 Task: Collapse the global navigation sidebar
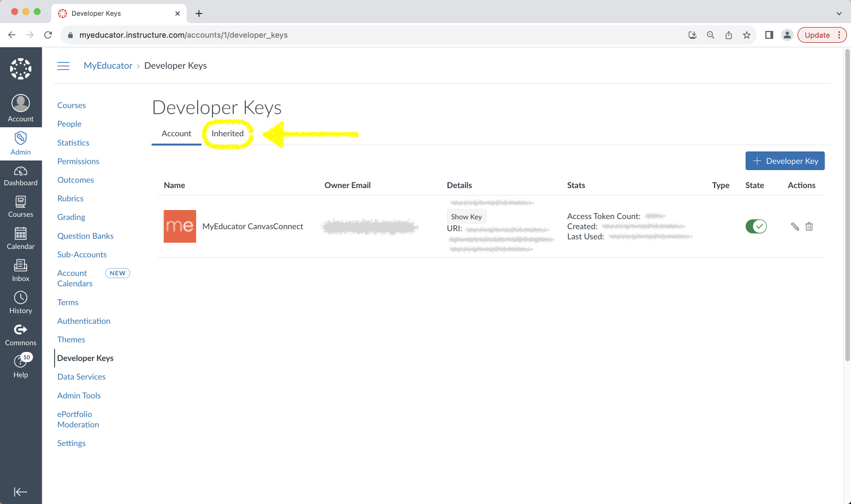[x=21, y=492]
